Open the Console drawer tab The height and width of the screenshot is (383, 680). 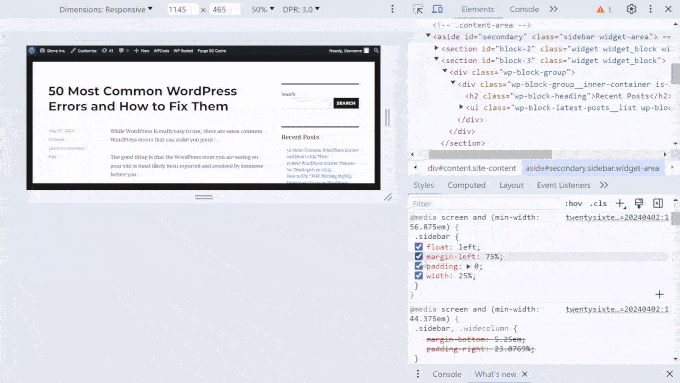tap(447, 374)
